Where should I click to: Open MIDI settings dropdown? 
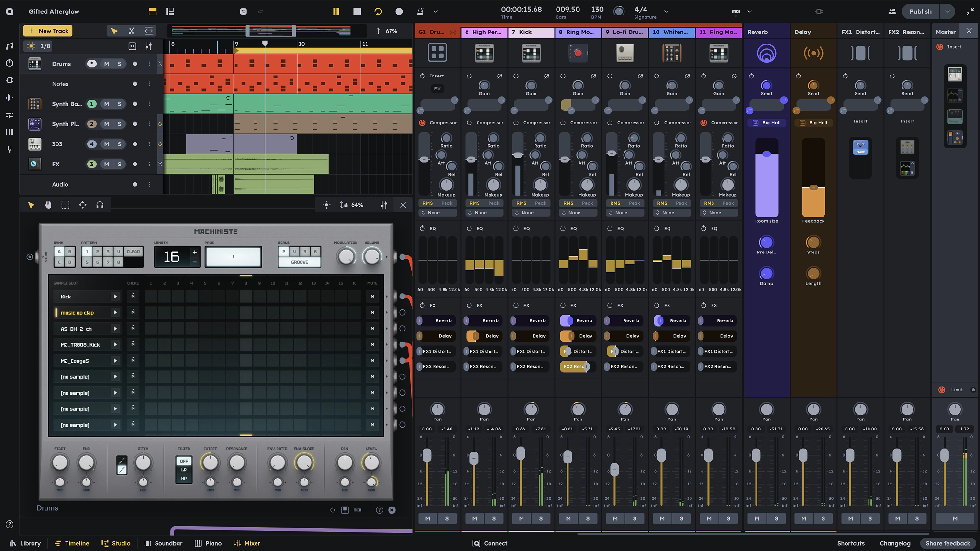click(749, 11)
